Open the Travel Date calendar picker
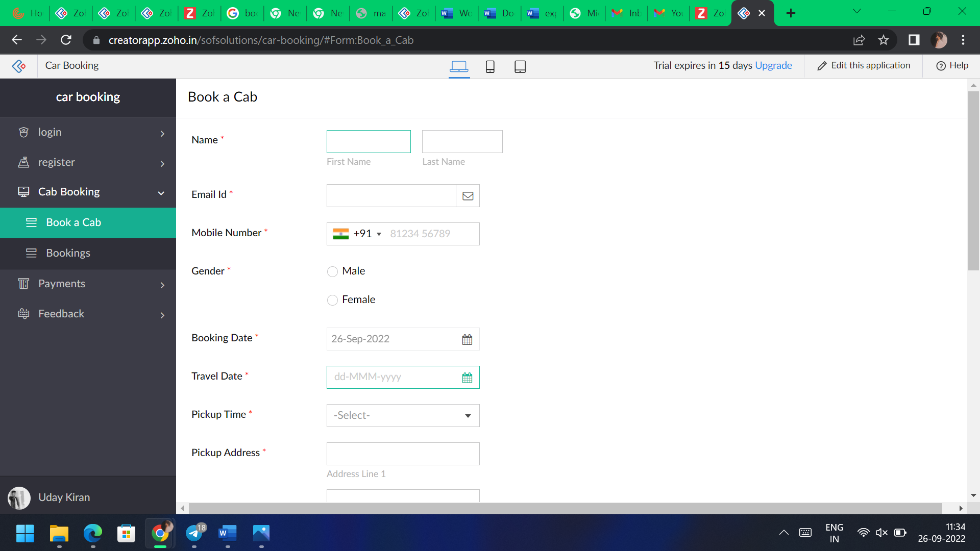The image size is (980, 551). point(467,377)
